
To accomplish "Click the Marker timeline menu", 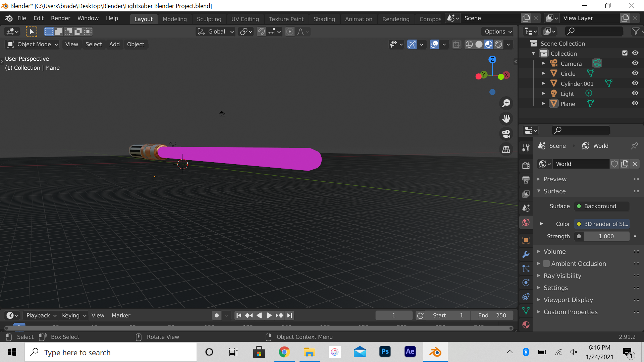I will point(121,315).
